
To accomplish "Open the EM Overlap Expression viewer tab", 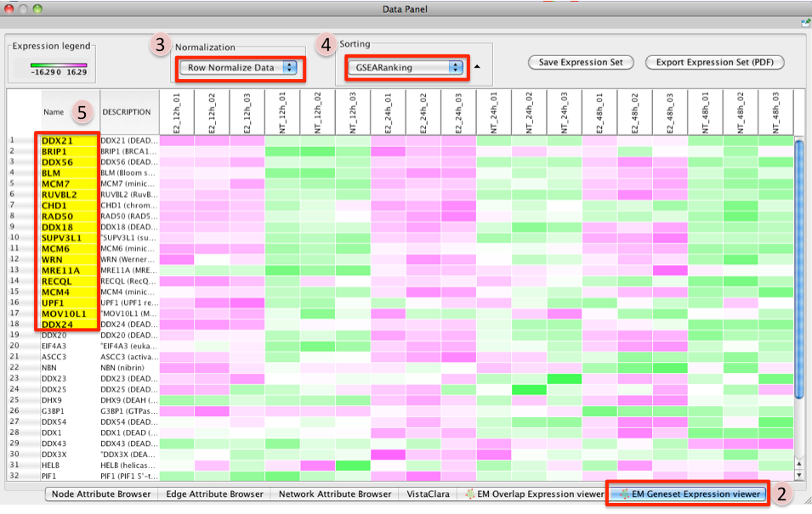I will pyautogui.click(x=531, y=494).
